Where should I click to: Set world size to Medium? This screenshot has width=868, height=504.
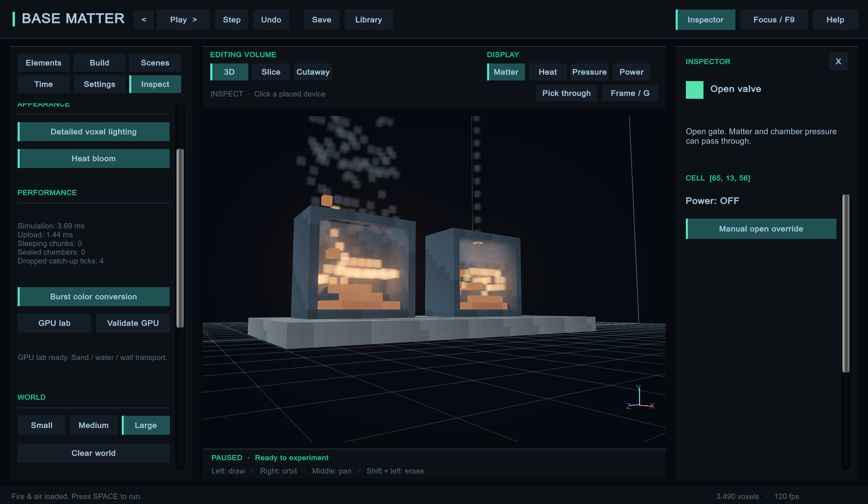point(94,425)
